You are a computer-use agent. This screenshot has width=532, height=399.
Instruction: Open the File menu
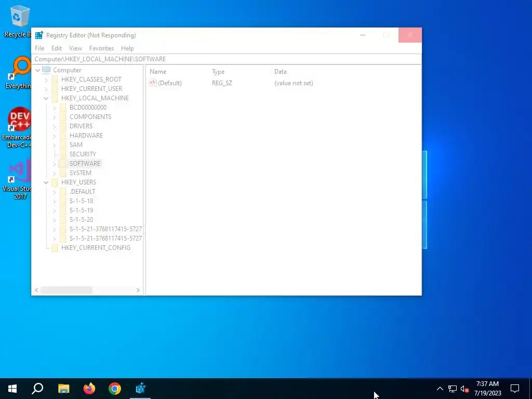pyautogui.click(x=39, y=48)
